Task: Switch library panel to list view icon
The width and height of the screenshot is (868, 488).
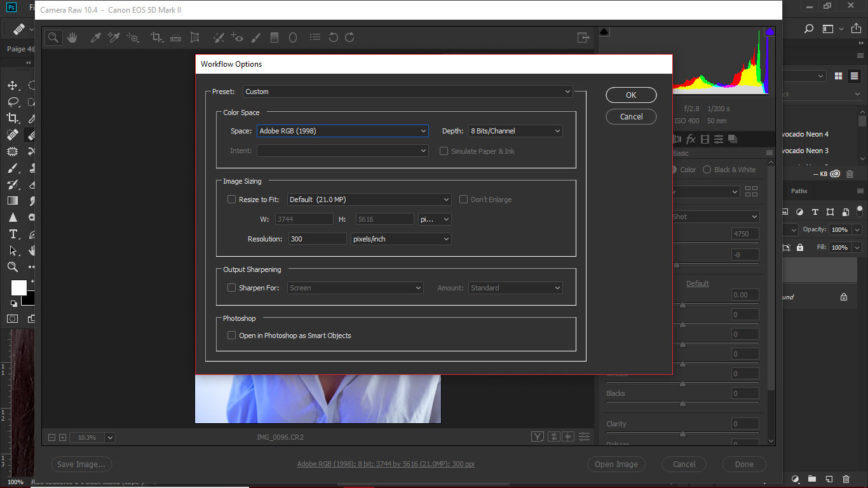Action: 854,76
